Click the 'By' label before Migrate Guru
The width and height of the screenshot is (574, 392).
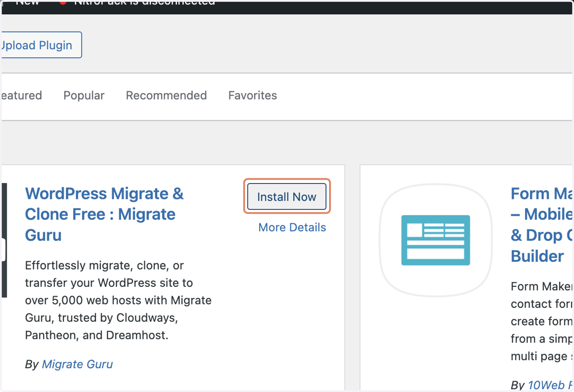coord(32,364)
